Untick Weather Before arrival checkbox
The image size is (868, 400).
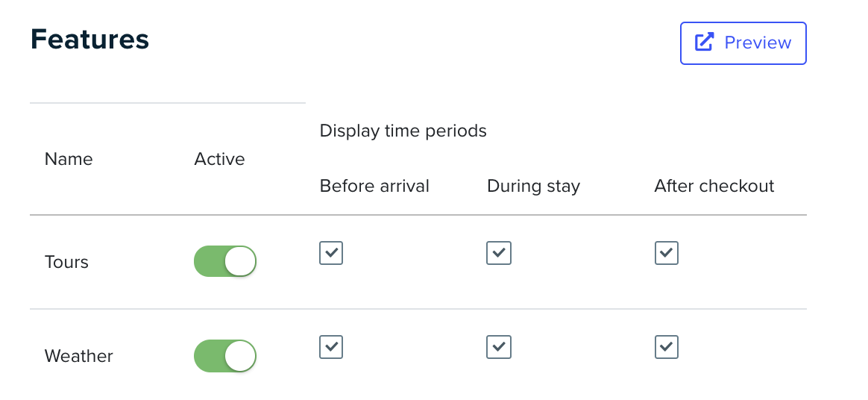point(331,347)
